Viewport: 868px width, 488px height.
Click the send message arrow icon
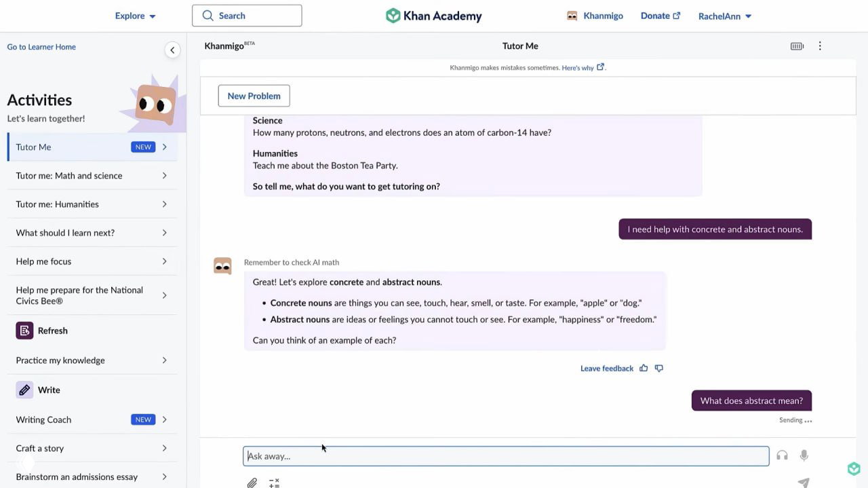click(804, 483)
